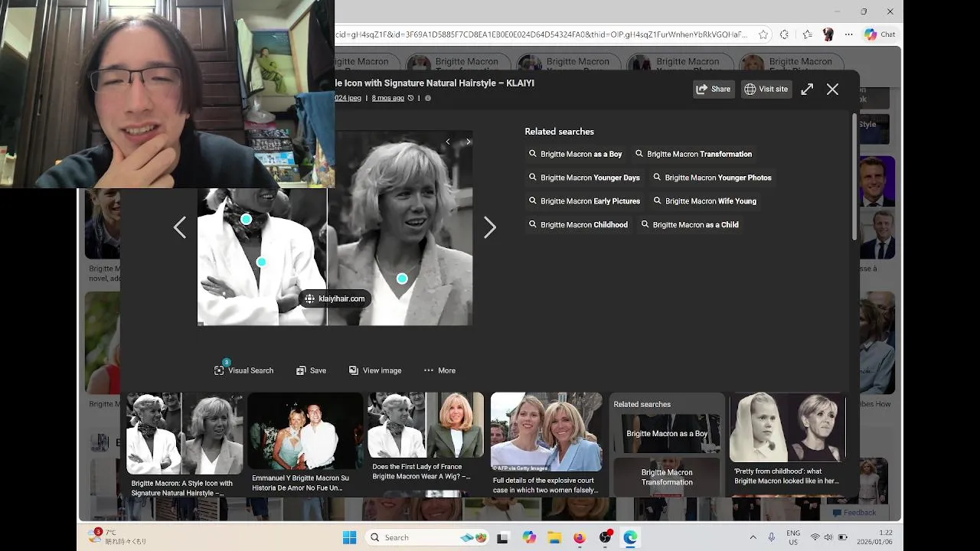Click the address bar URL

coord(542,34)
